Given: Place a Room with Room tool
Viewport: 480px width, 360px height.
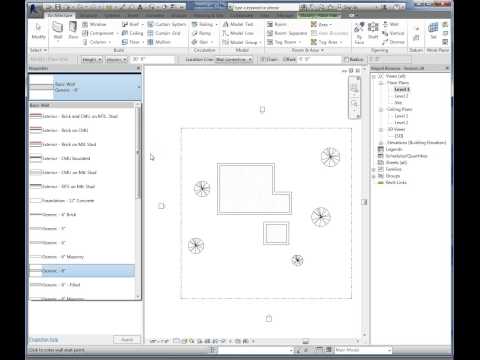Looking at the screenshot, I should (x=277, y=24).
